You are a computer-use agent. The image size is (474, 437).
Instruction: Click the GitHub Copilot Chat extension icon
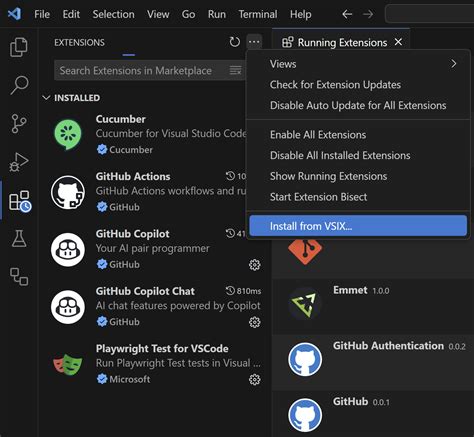coord(68,307)
